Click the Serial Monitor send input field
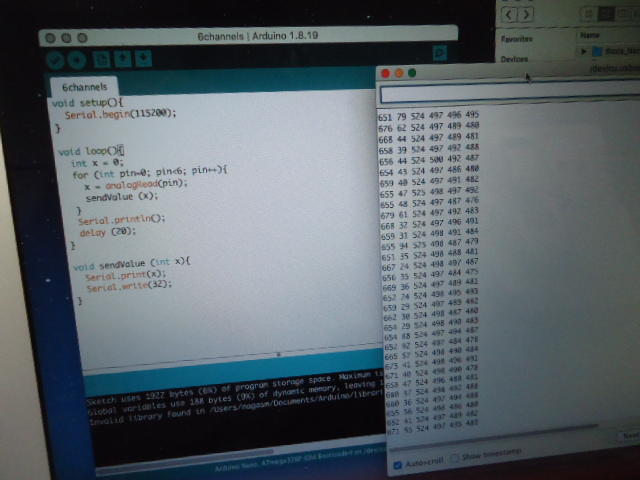 tap(510, 93)
